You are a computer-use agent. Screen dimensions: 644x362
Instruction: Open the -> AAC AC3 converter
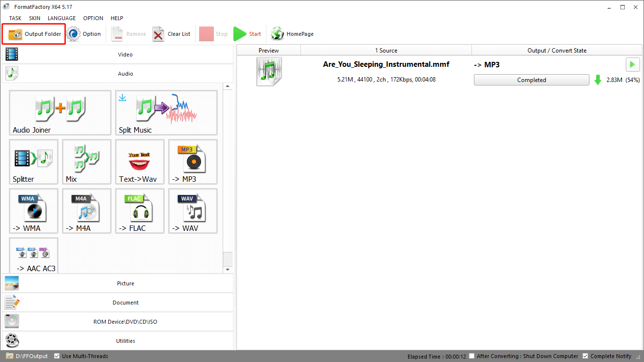tap(33, 255)
